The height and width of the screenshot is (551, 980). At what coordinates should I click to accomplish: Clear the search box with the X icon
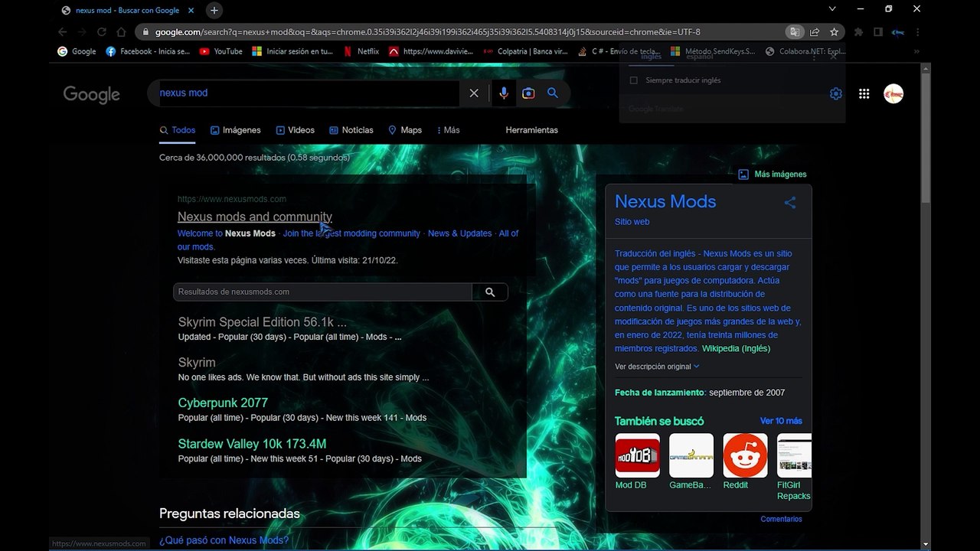[x=474, y=93]
